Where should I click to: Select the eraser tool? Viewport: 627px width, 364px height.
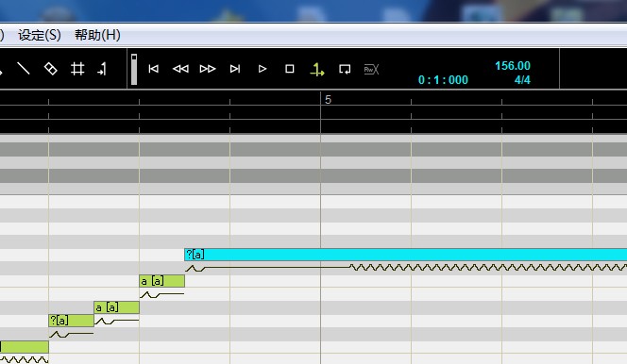[x=51, y=69]
